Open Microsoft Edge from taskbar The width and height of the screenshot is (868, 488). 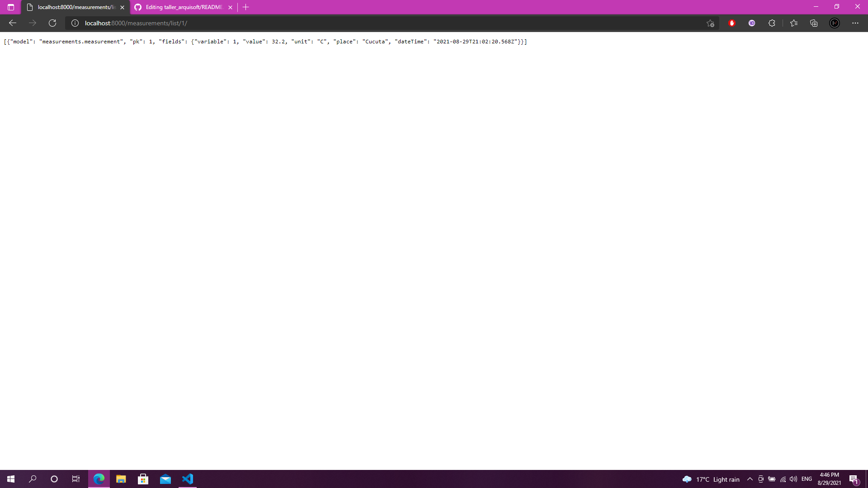pos(99,479)
